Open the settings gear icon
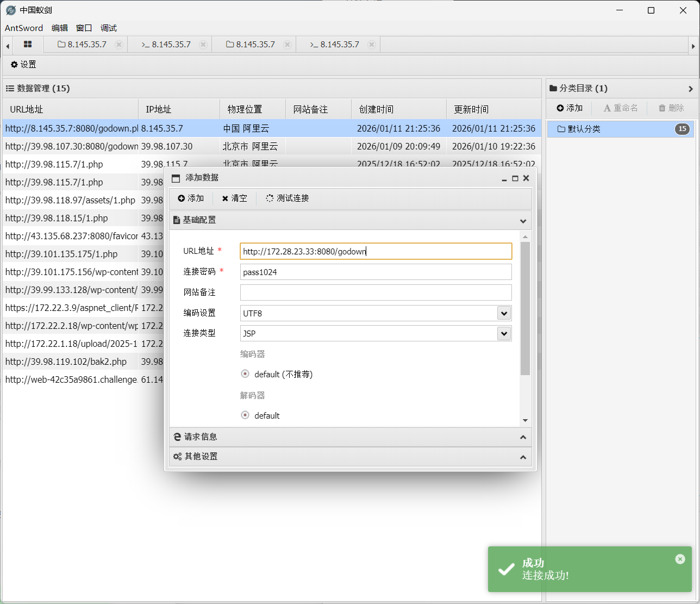The width and height of the screenshot is (700, 604). pos(15,65)
